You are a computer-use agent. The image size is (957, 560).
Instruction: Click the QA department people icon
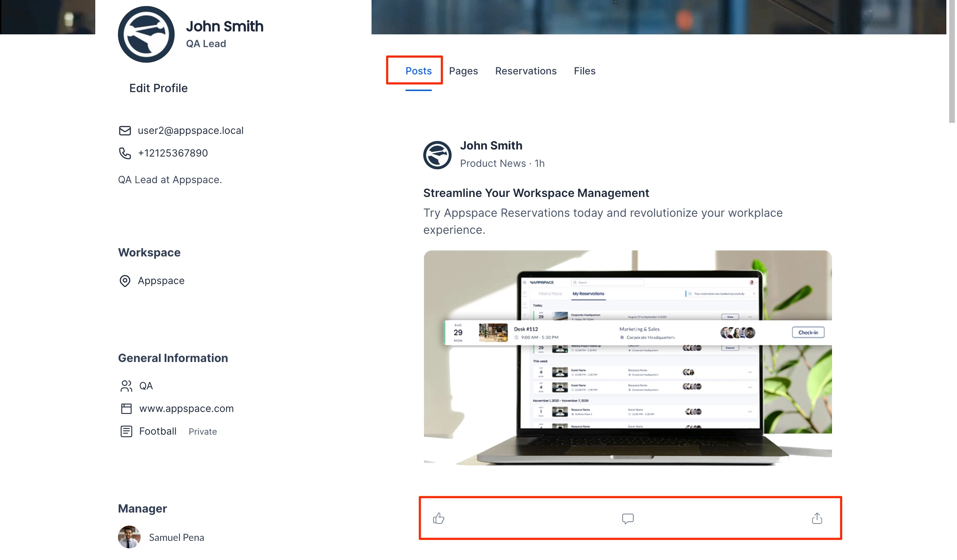point(126,386)
